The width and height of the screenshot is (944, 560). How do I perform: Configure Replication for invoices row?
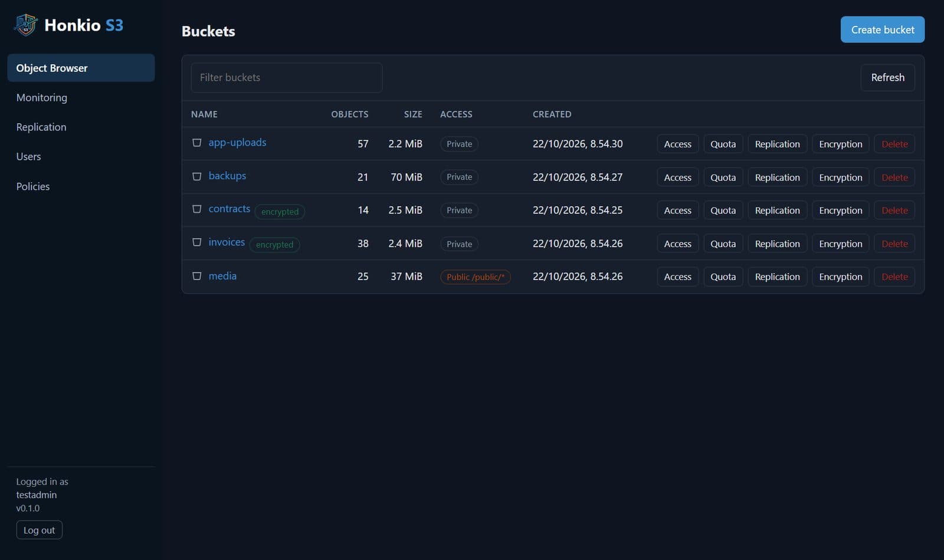(778, 243)
